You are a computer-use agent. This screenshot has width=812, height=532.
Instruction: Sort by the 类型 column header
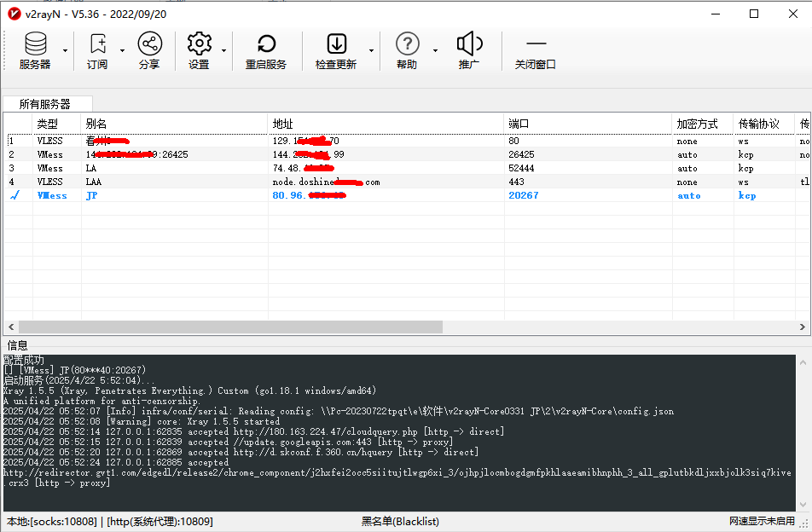pyautogui.click(x=57, y=124)
